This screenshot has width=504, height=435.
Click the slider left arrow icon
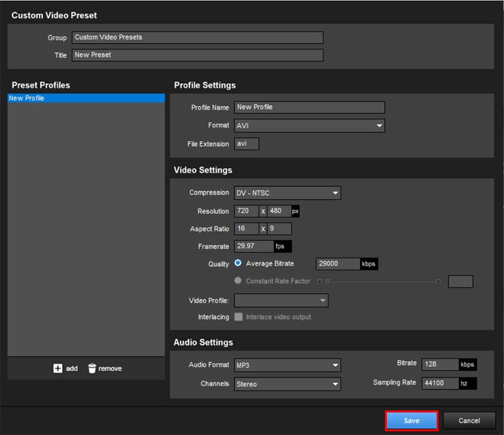319,281
